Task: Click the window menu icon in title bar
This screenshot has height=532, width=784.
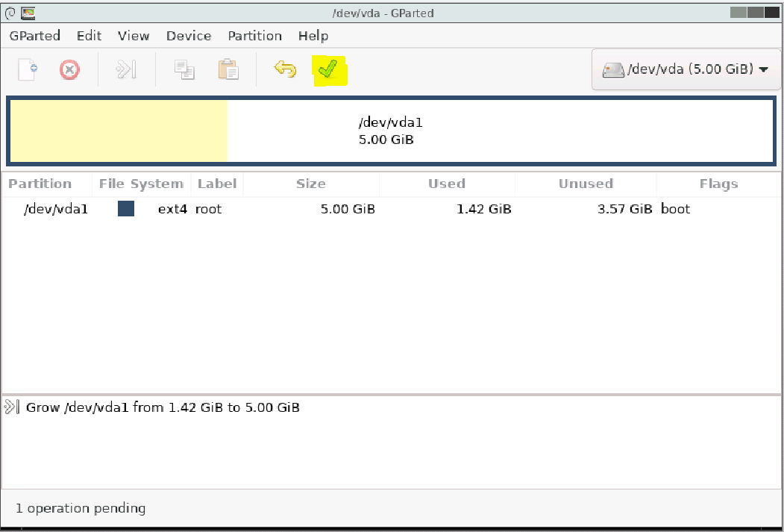Action: point(10,13)
